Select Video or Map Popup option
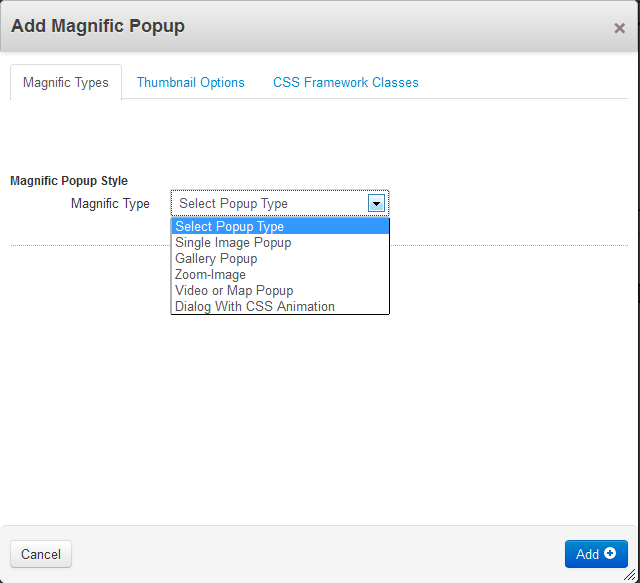Image resolution: width=640 pixels, height=583 pixels. click(x=280, y=290)
